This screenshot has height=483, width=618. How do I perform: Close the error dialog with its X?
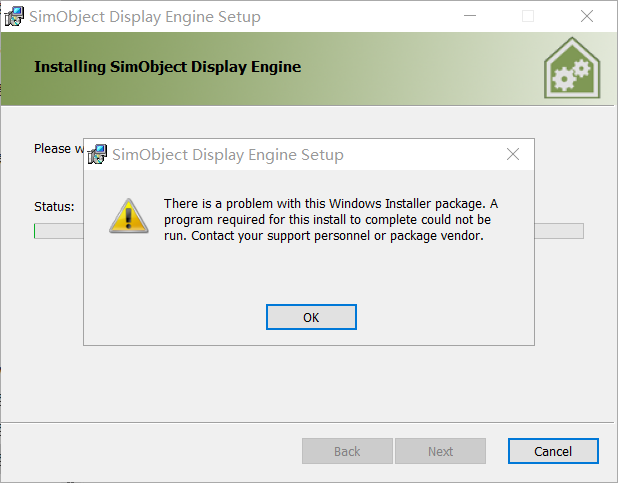[x=513, y=155]
